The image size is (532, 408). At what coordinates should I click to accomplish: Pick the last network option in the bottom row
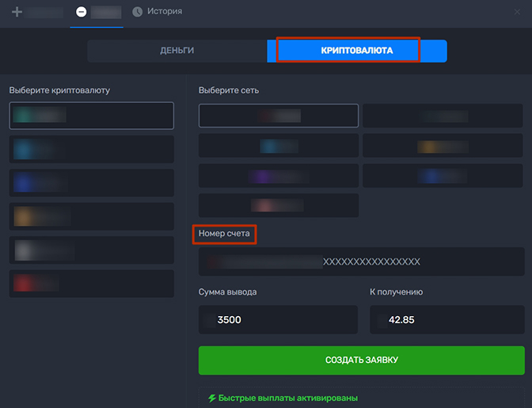click(x=278, y=205)
